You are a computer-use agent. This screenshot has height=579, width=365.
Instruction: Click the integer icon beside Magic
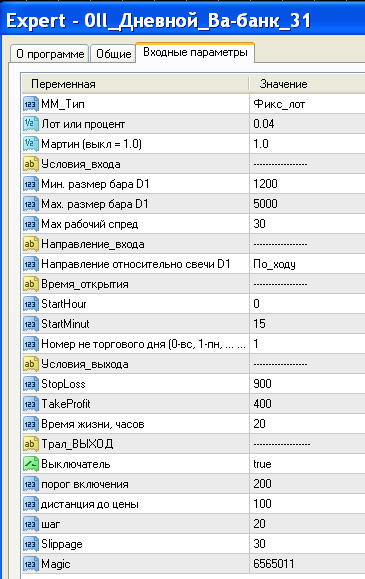click(31, 564)
